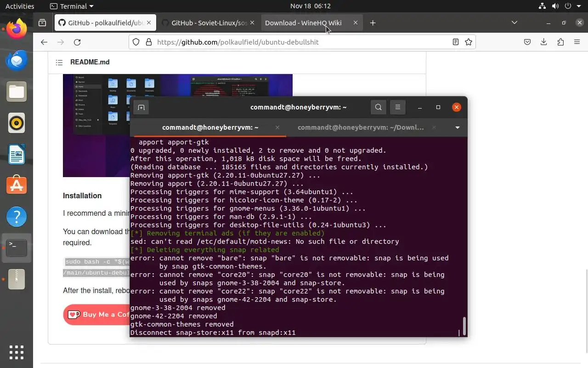Open Firefox from the Ubuntu dock
This screenshot has height=368, width=588.
(17, 29)
